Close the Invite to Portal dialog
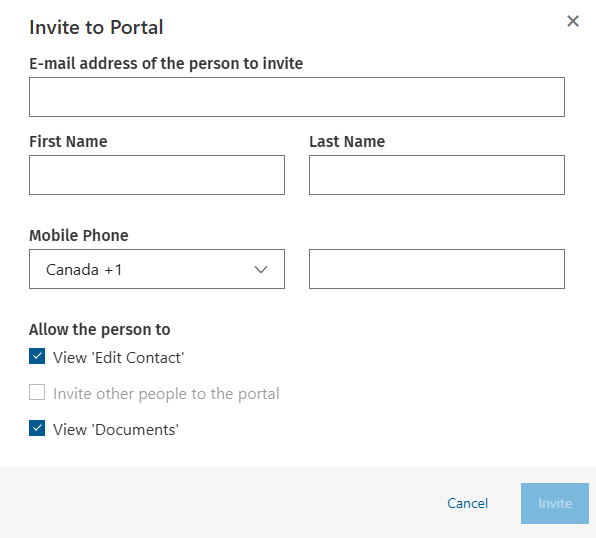The image size is (596, 538). coord(573,21)
